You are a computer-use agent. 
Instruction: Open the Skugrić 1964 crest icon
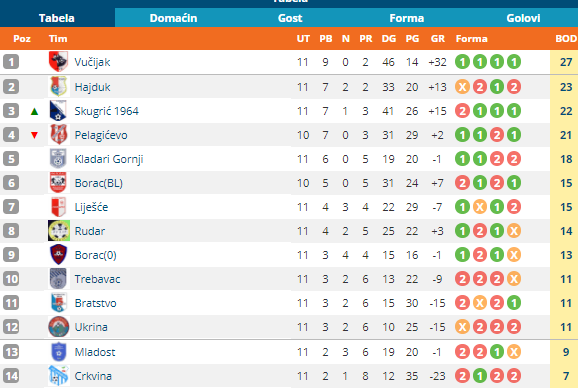point(58,111)
